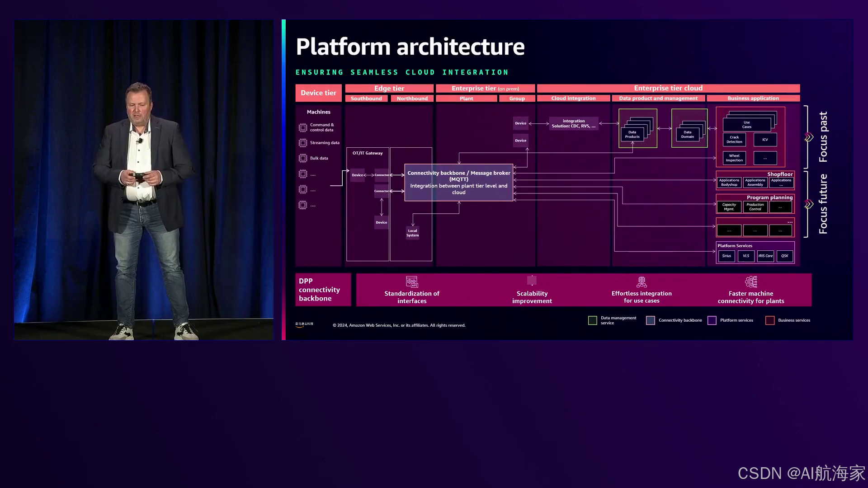Click the Command & control data chip icon
This screenshot has width=868, height=488.
[x=303, y=127]
